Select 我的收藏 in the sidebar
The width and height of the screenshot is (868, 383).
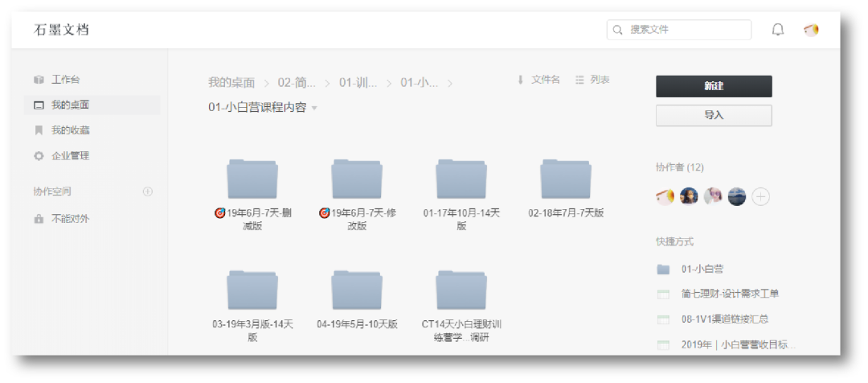(70, 130)
